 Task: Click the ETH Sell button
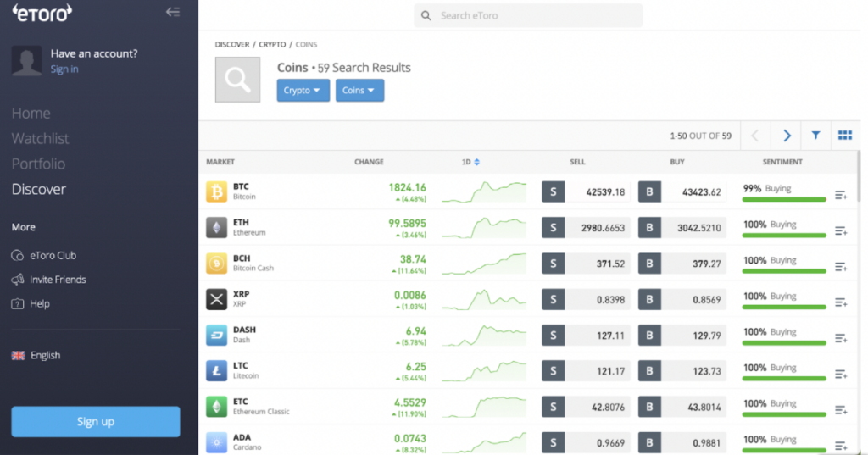[x=553, y=227]
